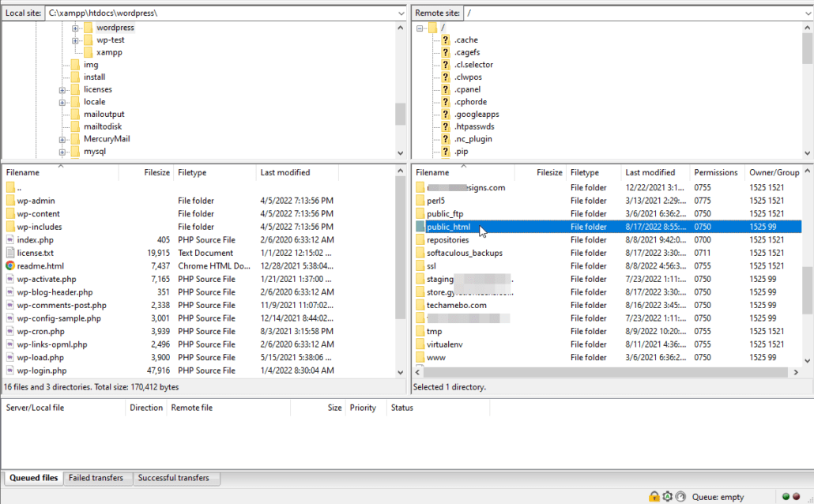Click the parent directory '..' folder icon
Viewport: 814px width, 504px height.
click(10, 187)
